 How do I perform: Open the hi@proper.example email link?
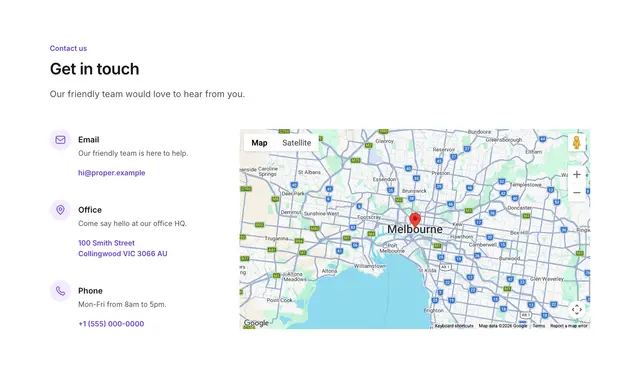click(112, 173)
